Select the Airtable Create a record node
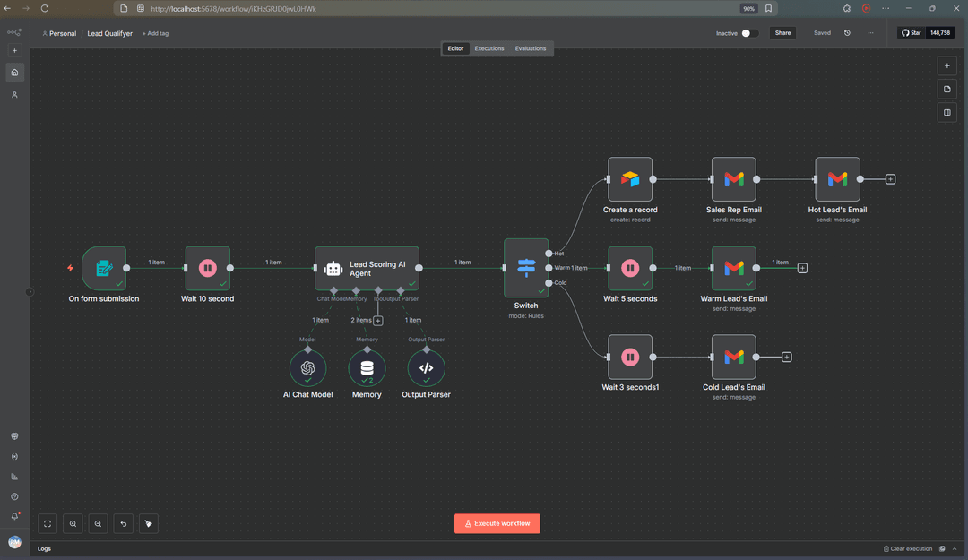 click(630, 179)
